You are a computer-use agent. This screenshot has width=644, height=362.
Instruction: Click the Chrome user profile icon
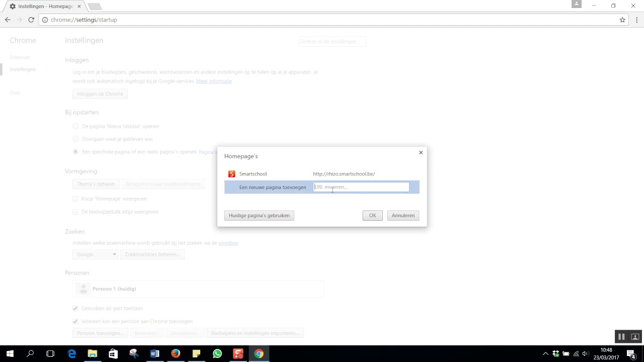(577, 4)
